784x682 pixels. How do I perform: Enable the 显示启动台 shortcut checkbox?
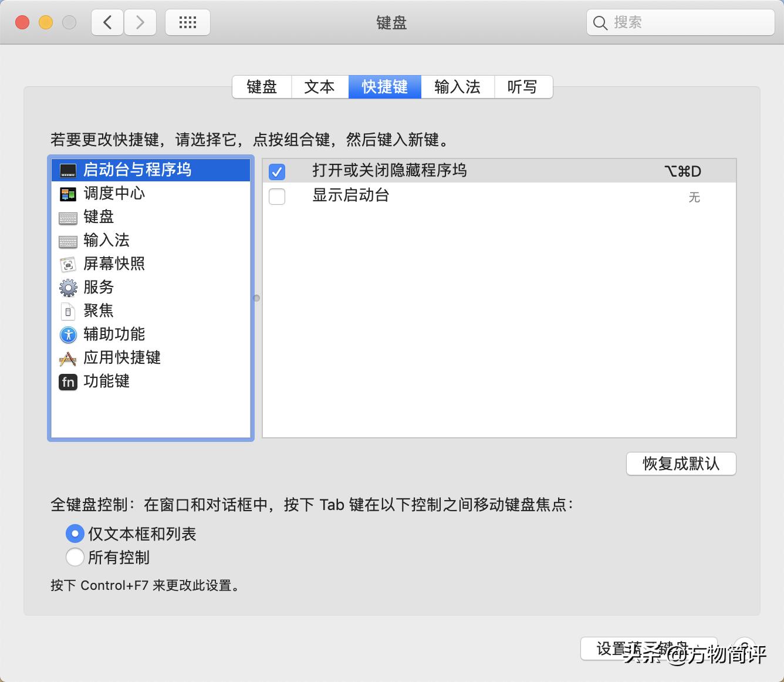(x=276, y=196)
